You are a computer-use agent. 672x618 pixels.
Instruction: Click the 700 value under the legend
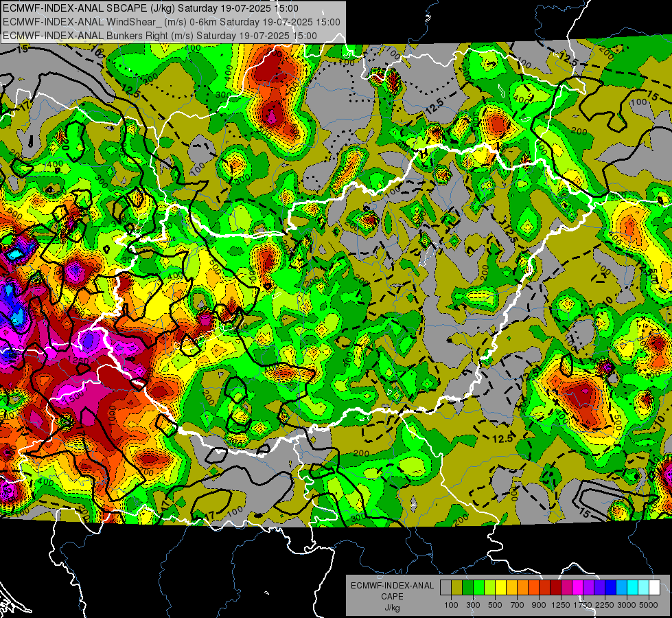coord(518,605)
